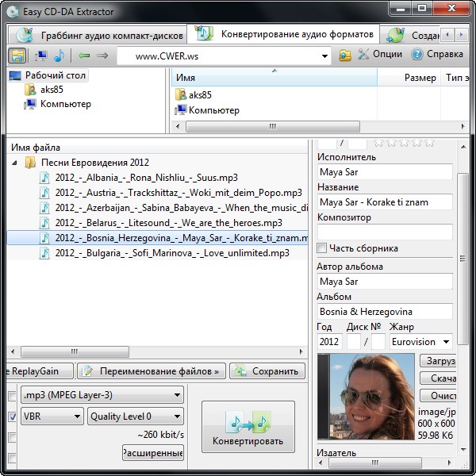The width and height of the screenshot is (476, 476).
Task: Open Опции settings
Action: click(379, 55)
